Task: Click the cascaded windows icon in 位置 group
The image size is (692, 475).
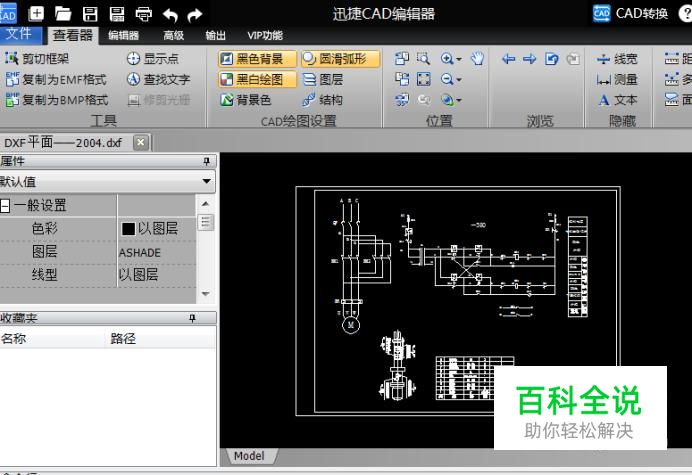Action: 402,58
